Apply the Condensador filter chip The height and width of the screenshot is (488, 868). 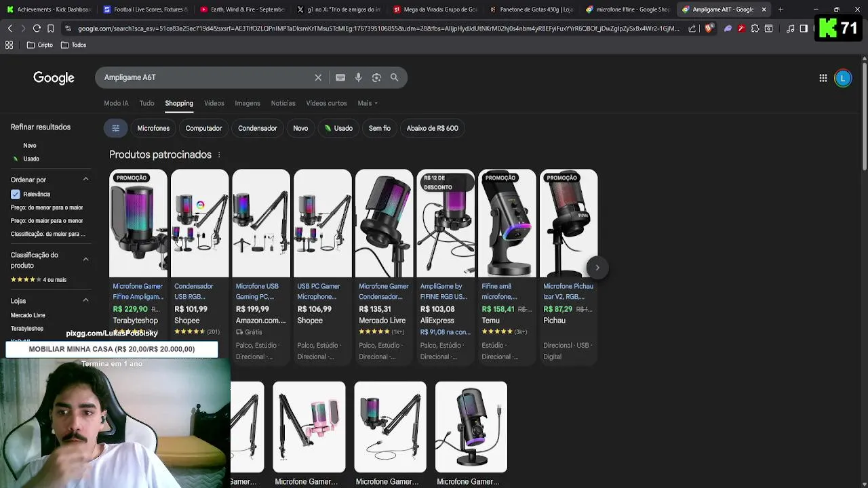pos(257,128)
